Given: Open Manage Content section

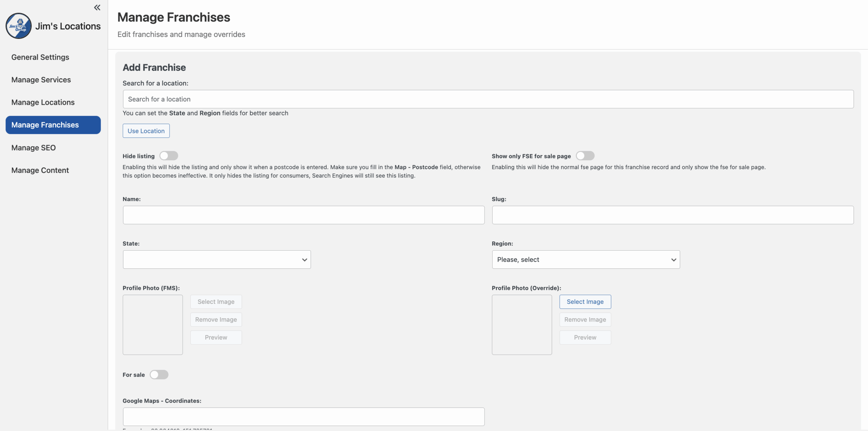Looking at the screenshot, I should click(x=40, y=170).
